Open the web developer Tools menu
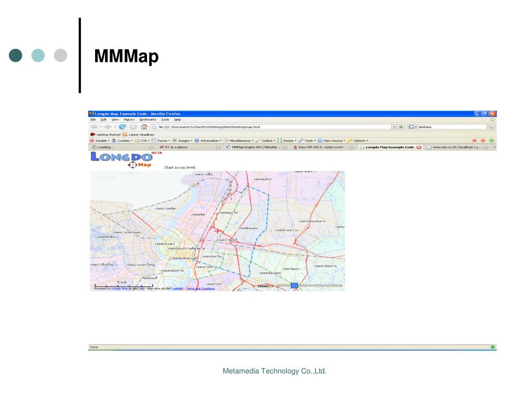Image resolution: width=532 pixels, height=399 pixels. pyautogui.click(x=307, y=141)
